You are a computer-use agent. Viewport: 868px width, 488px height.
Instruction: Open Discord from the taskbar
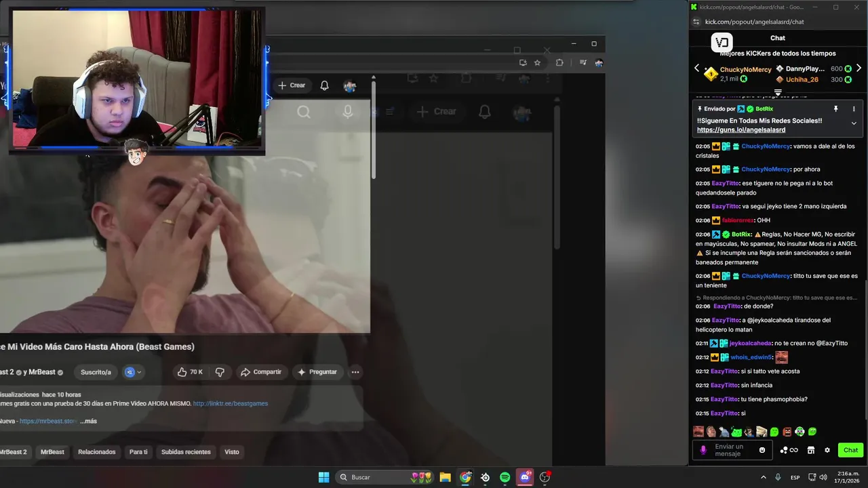coord(525,477)
